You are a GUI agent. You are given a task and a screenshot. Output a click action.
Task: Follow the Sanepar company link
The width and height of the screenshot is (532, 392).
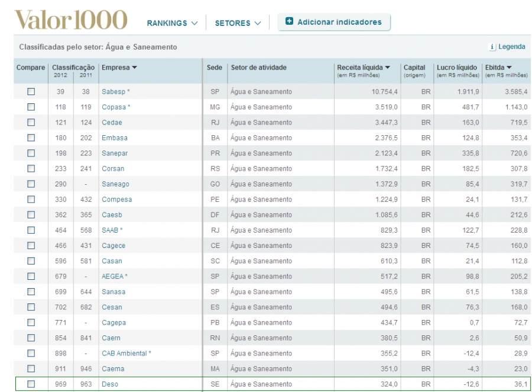[115, 153]
